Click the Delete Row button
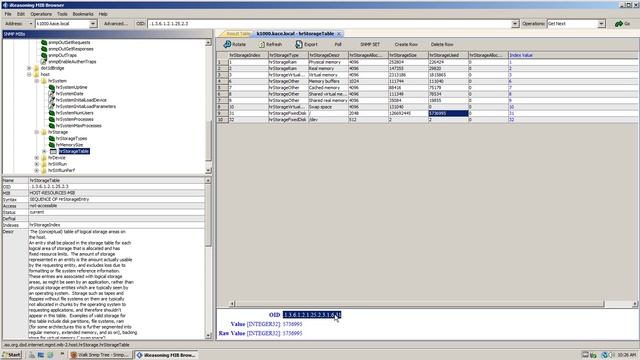This screenshot has width=640, height=360. (442, 44)
